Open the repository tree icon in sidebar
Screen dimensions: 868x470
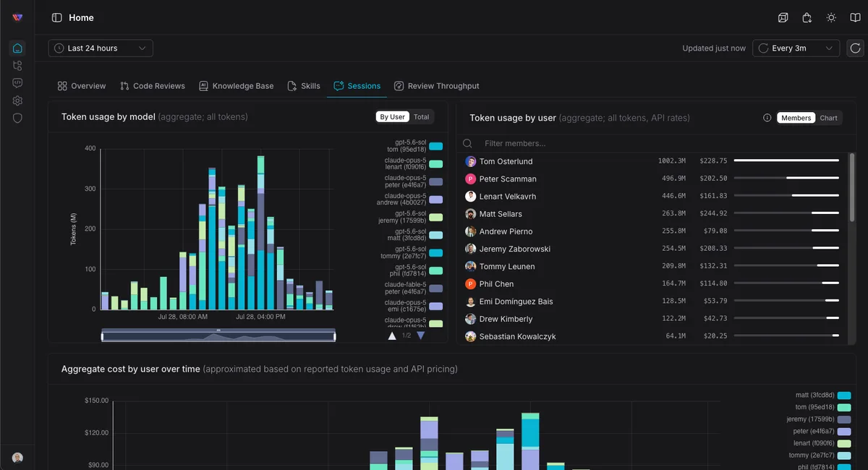point(17,66)
